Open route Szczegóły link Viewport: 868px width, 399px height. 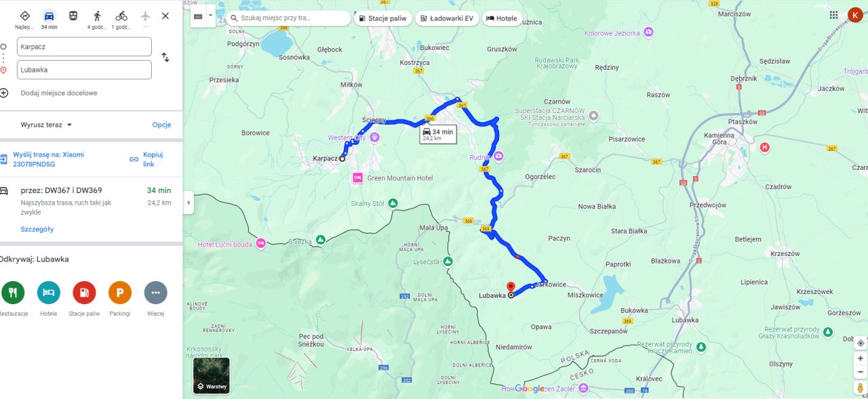click(37, 229)
